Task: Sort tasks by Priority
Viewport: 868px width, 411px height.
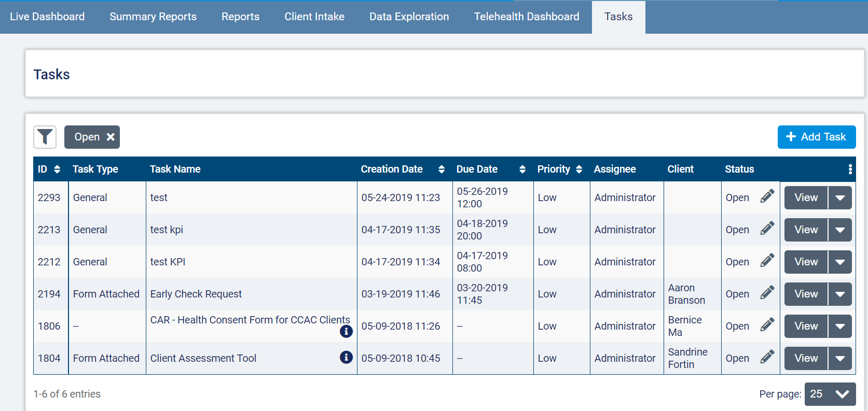Action: point(579,169)
